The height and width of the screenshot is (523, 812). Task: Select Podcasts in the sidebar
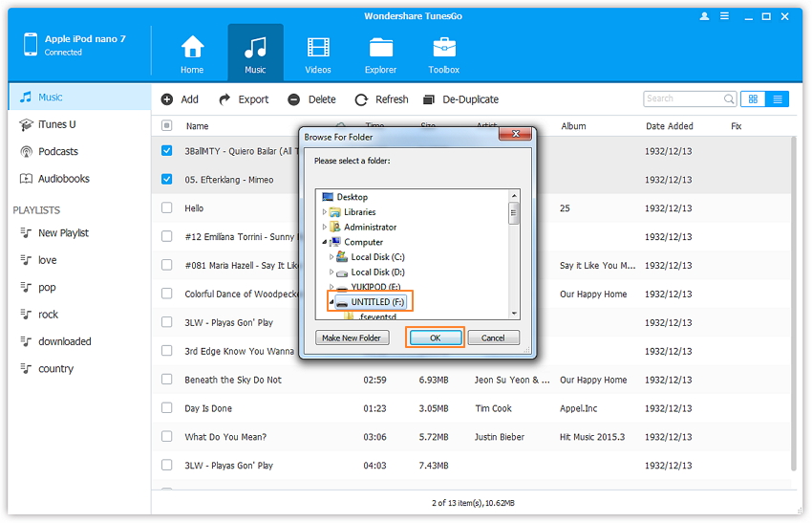[x=57, y=152]
